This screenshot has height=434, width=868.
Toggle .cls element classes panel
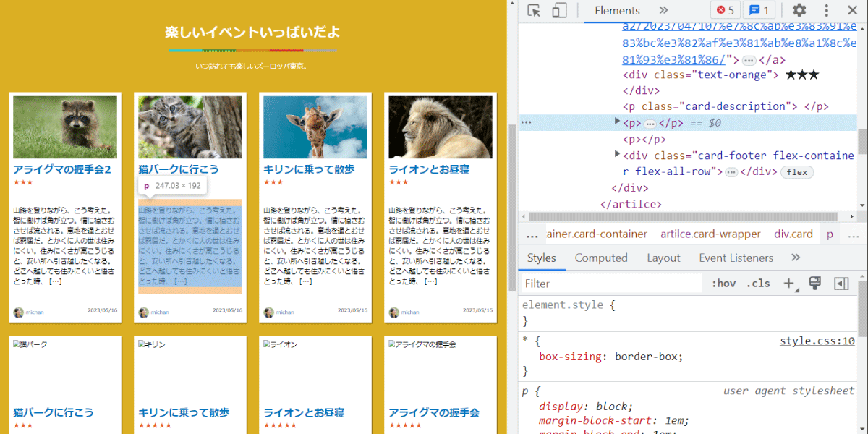point(758,284)
